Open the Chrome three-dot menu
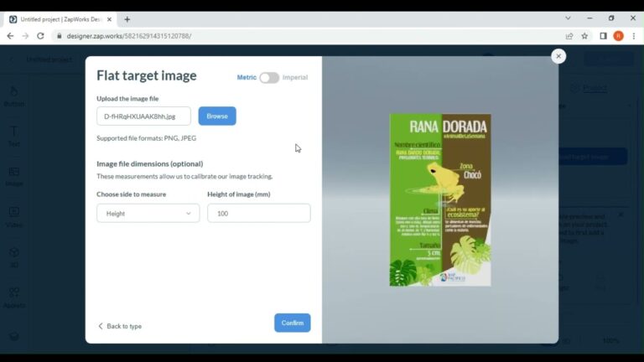This screenshot has width=644, height=362. click(634, 36)
